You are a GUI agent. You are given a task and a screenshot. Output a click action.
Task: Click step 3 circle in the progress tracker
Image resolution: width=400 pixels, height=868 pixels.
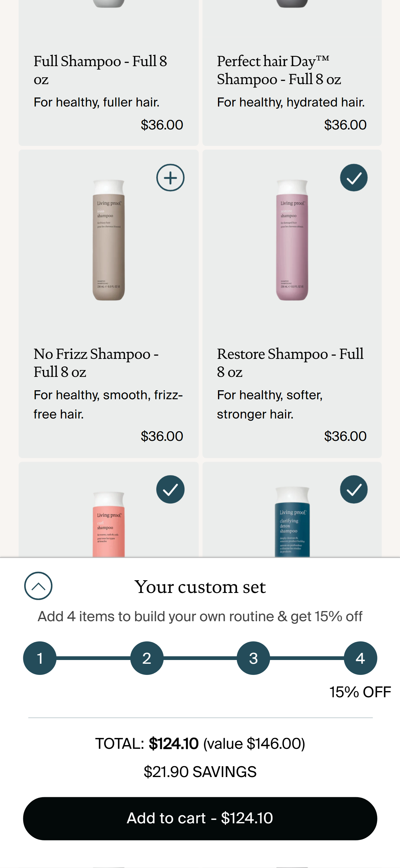[x=254, y=658]
